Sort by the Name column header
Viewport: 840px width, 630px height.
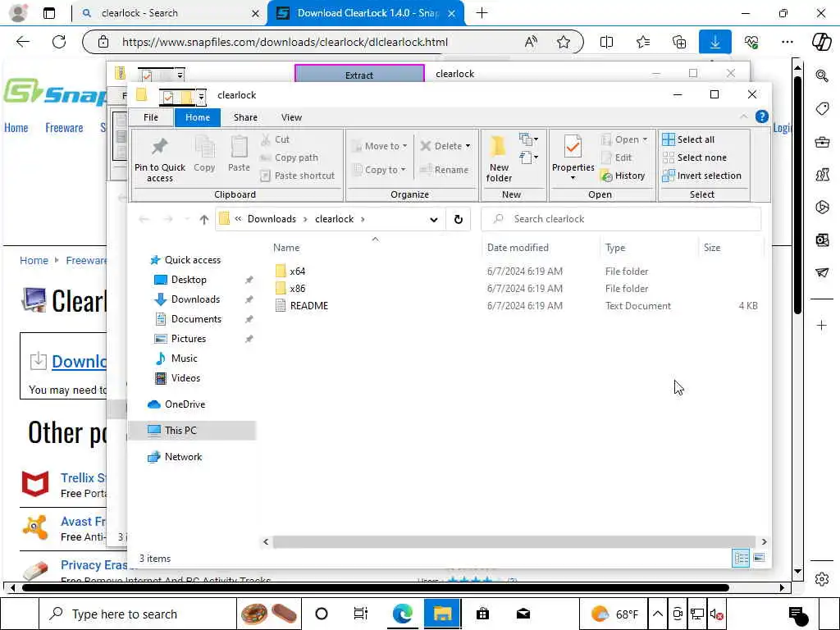[x=286, y=248]
